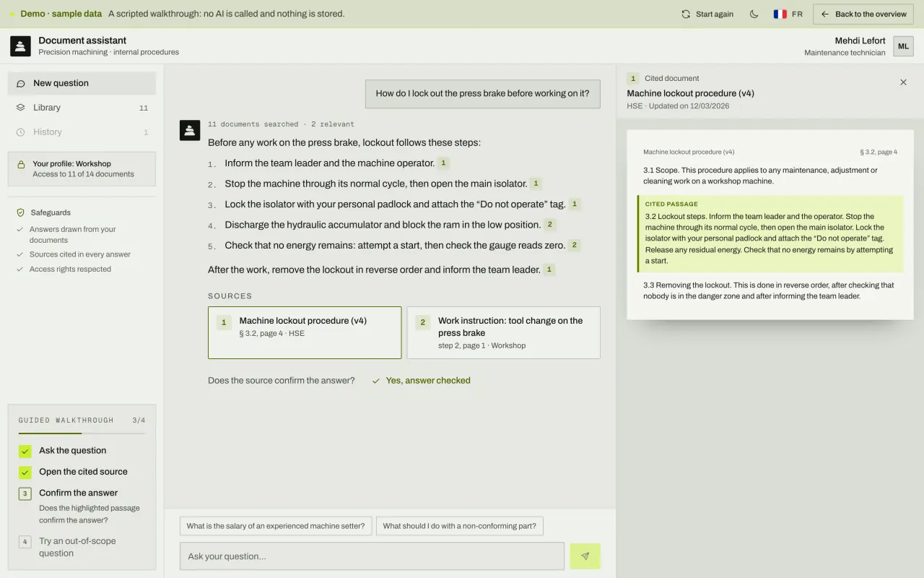This screenshot has width=924, height=578.
Task: Click the Start again refresh icon
Action: coord(686,14)
